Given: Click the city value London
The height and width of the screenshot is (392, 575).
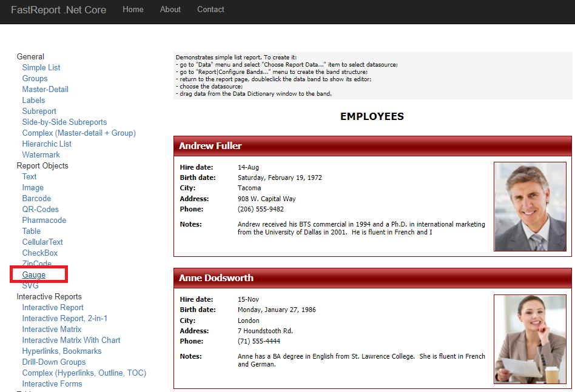Looking at the screenshot, I should point(248,321).
